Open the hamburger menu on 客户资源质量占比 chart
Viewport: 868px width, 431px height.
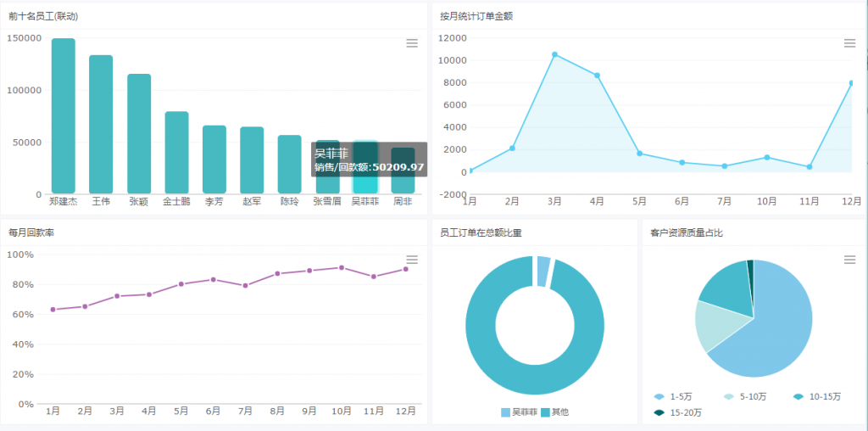(849, 260)
